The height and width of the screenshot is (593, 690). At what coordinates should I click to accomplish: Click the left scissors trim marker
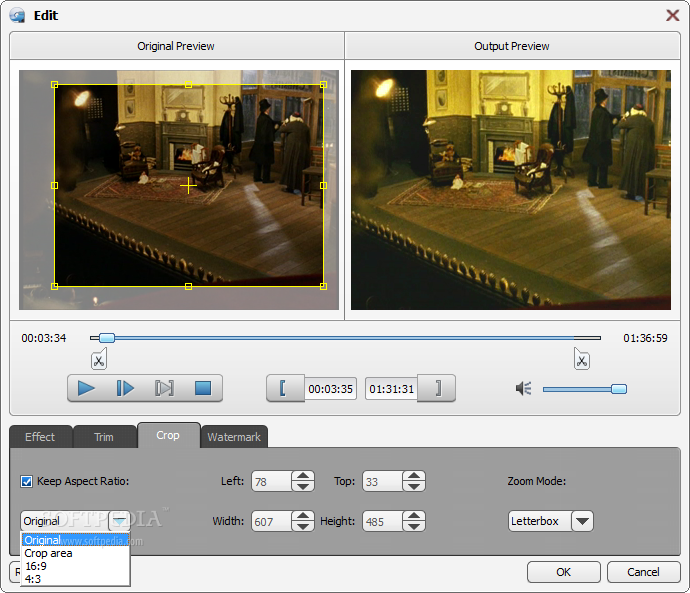tap(99, 359)
